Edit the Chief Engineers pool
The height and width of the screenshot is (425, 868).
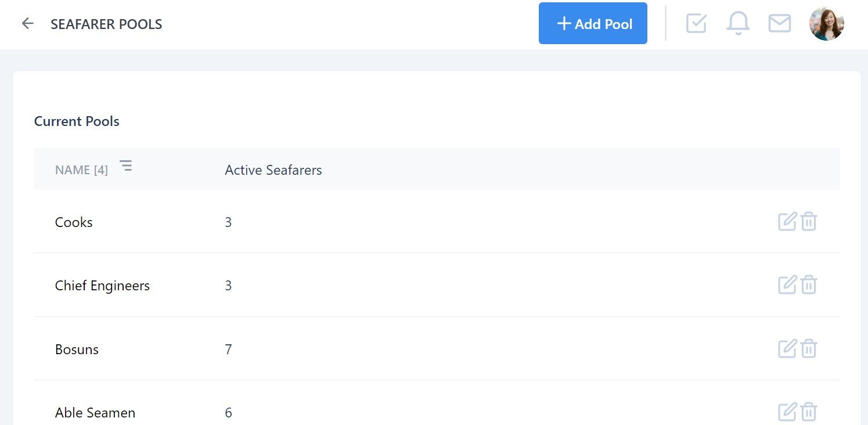787,284
